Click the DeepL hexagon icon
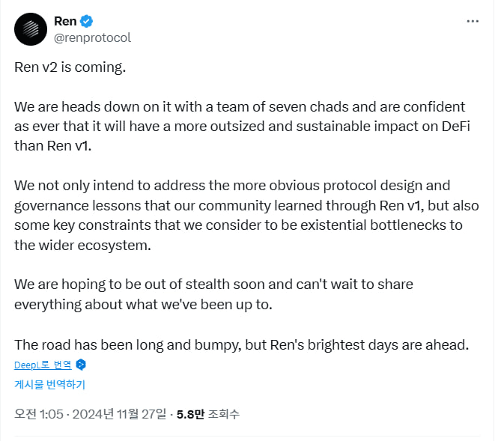 pos(81,365)
